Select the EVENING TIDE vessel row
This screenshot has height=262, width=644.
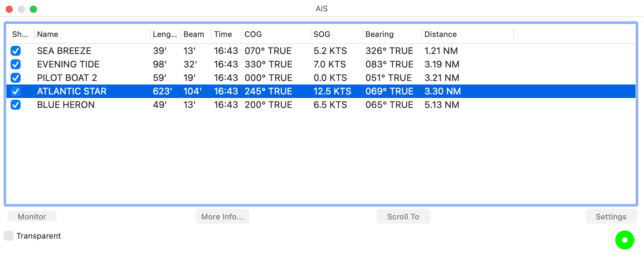point(321,64)
